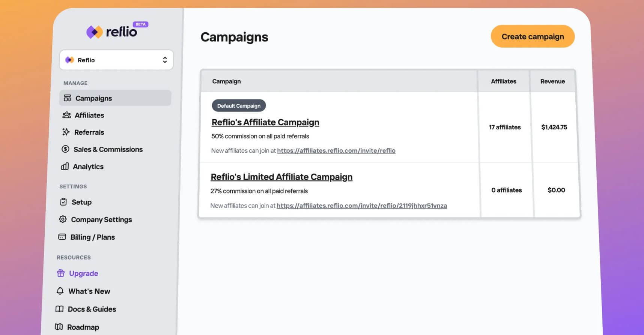Open the Reflio company switcher dropdown

pos(116,60)
